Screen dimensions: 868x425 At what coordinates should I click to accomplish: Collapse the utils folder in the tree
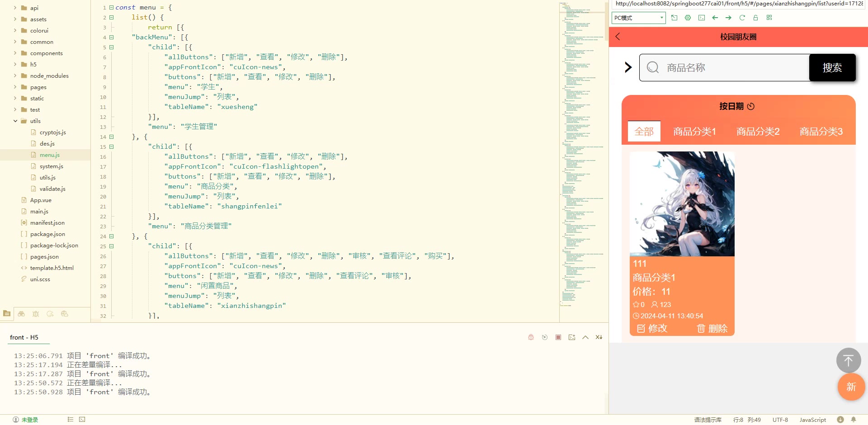(15, 121)
